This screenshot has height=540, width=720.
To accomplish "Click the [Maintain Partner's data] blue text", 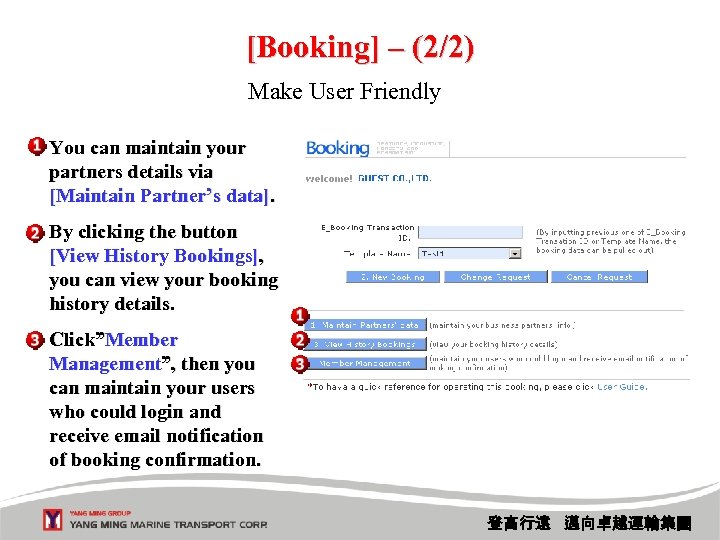I will 159,196.
